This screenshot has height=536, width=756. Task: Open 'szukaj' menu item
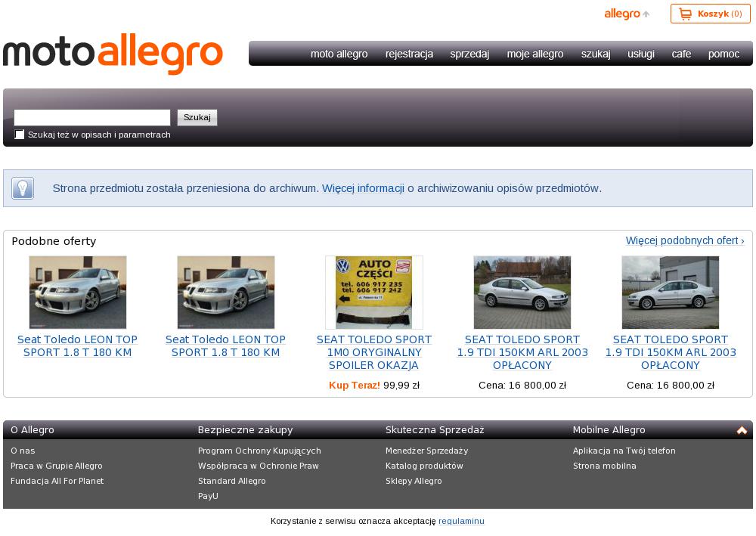tap(596, 54)
